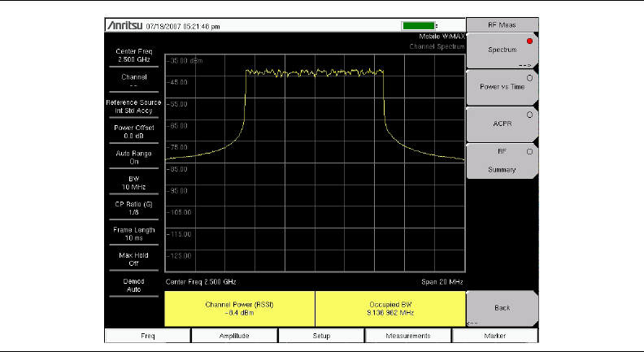Click the Reference Source setting
This screenshot has height=352, width=644.
click(x=133, y=106)
